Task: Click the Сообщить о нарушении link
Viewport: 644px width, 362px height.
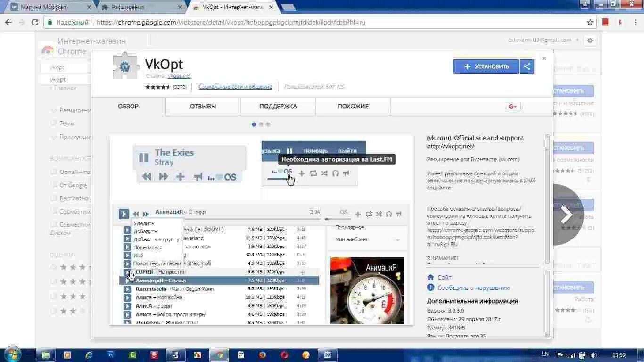Action: (473, 288)
